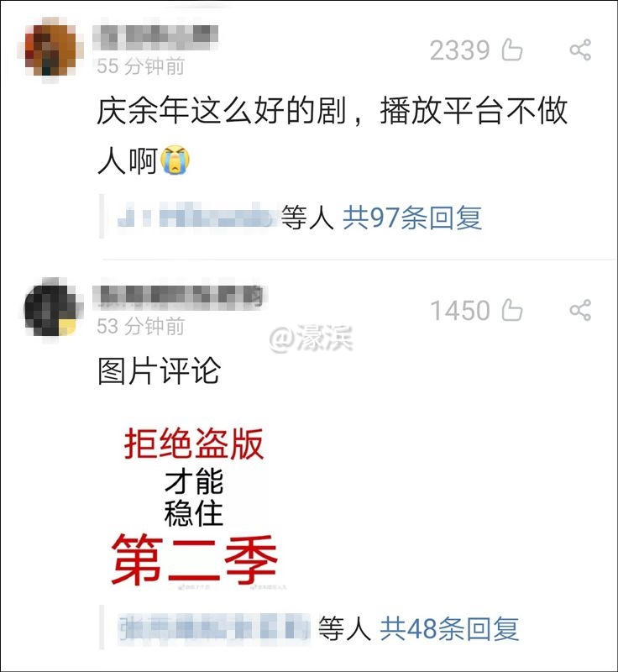
Task: Open the first commenter's orange avatar
Action: coord(50,49)
